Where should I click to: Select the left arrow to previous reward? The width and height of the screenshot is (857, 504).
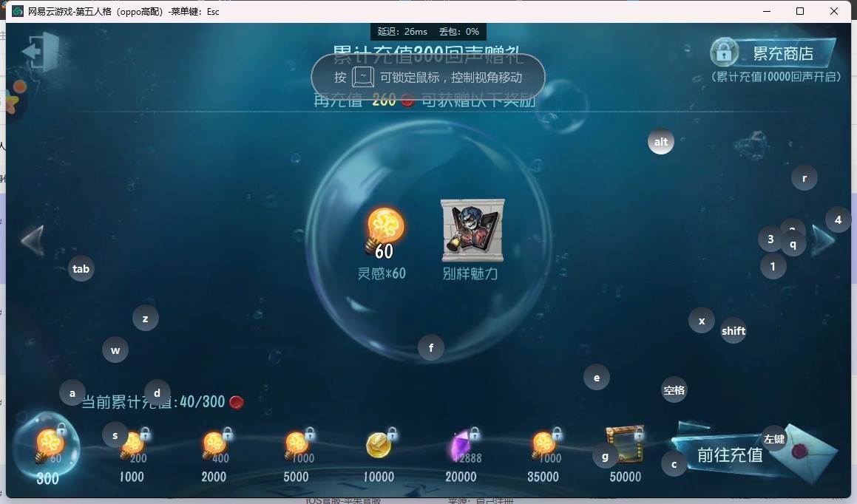33,239
